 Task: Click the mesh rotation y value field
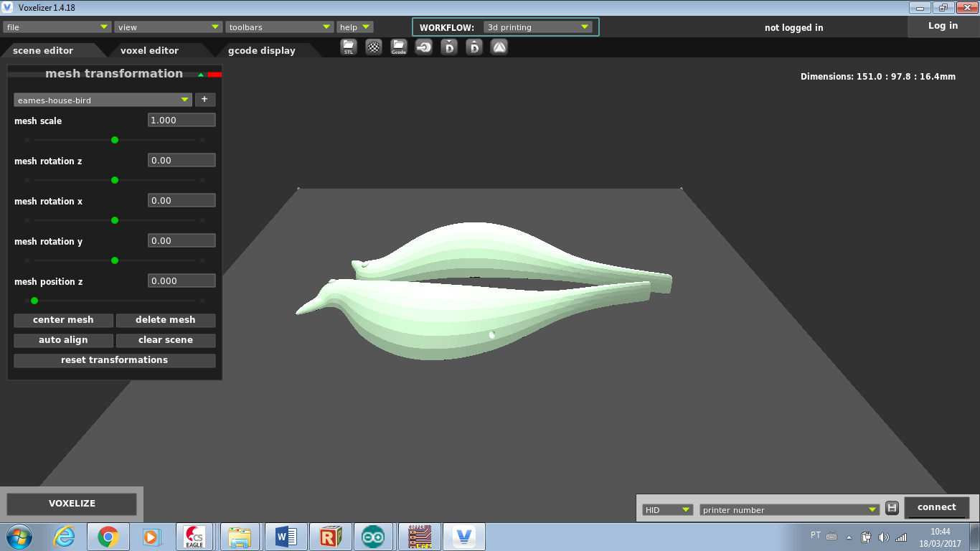[x=182, y=241]
